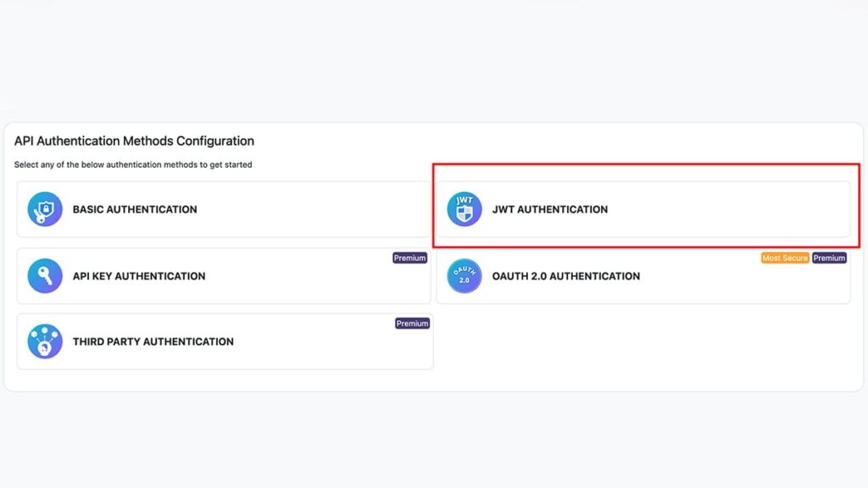Image resolution: width=868 pixels, height=488 pixels.
Task: Click the API Authentication Methods Configuration heading
Action: [134, 141]
